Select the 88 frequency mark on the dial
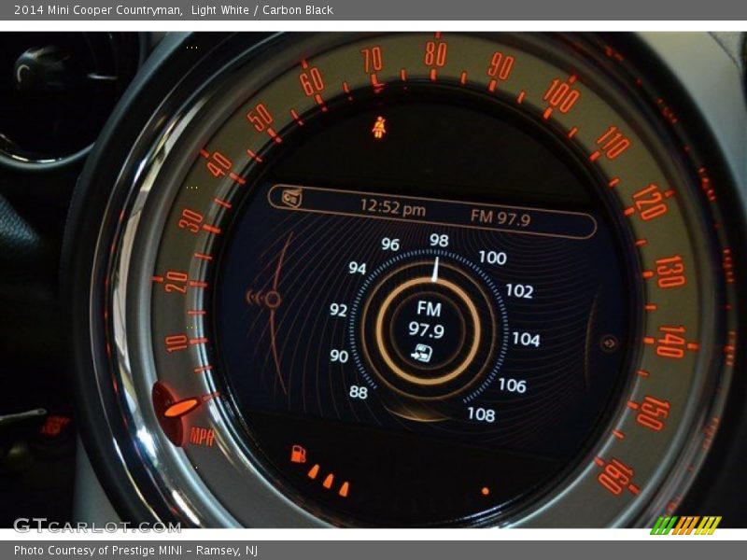Screen dimensions: 747x560 359,392
